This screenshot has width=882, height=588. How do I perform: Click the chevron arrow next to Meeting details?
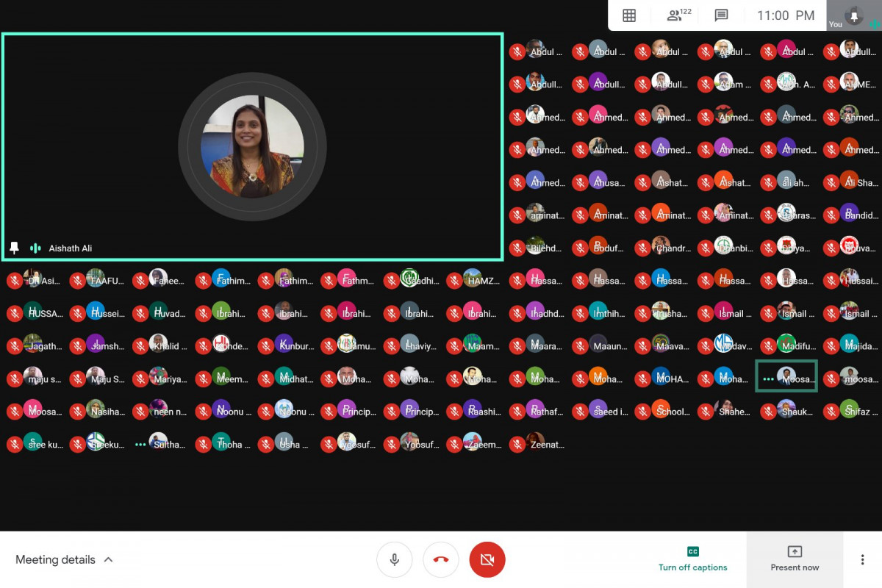tap(108, 560)
